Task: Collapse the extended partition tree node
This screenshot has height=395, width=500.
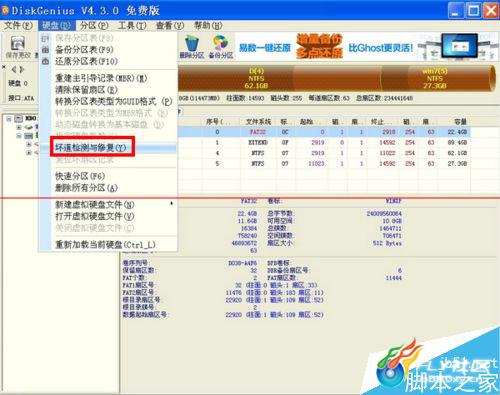Action: tap(19, 135)
